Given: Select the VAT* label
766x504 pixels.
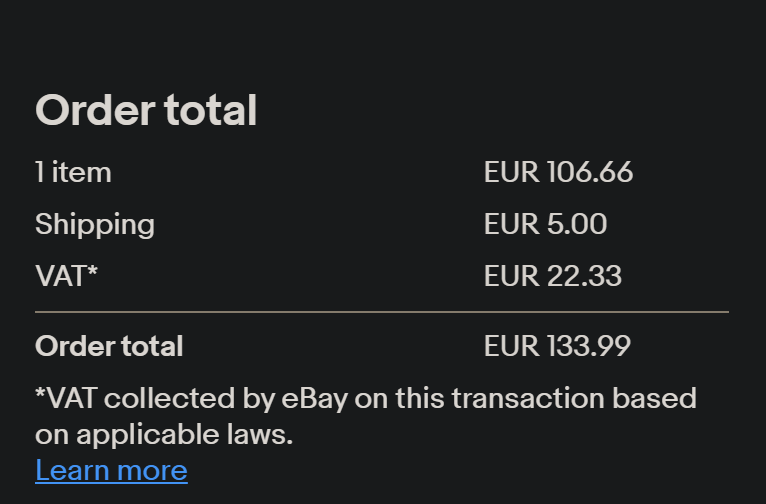Looking at the screenshot, I should pos(66,276).
